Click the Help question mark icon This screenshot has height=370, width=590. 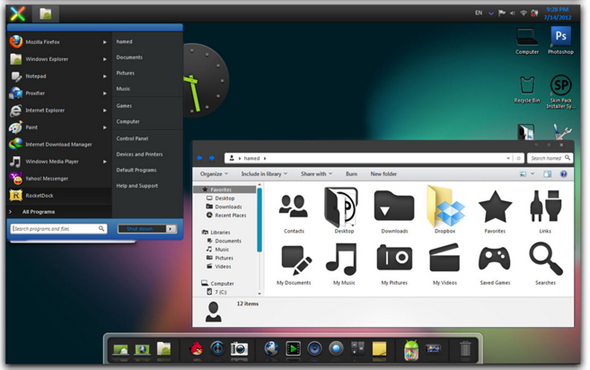pyautogui.click(x=563, y=174)
